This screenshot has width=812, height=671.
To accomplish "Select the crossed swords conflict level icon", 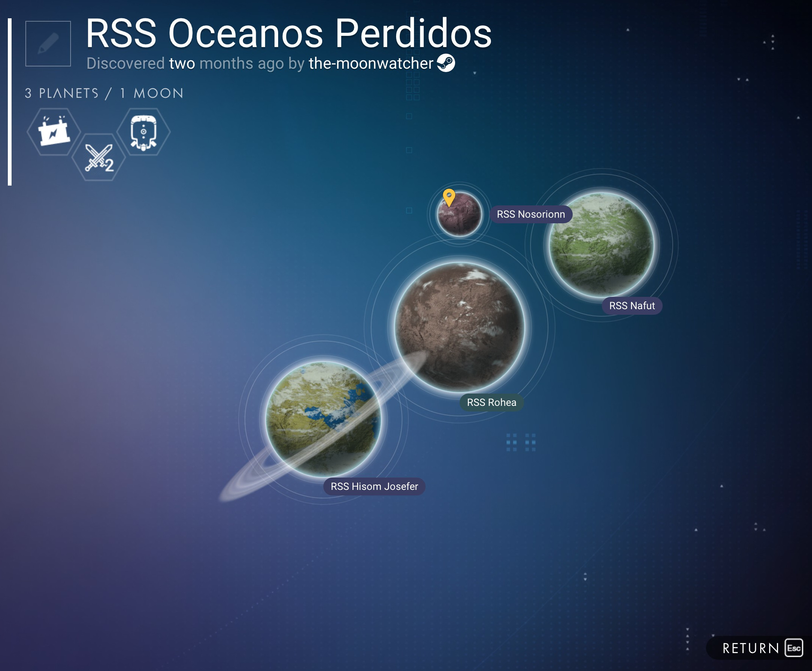I will 99,157.
